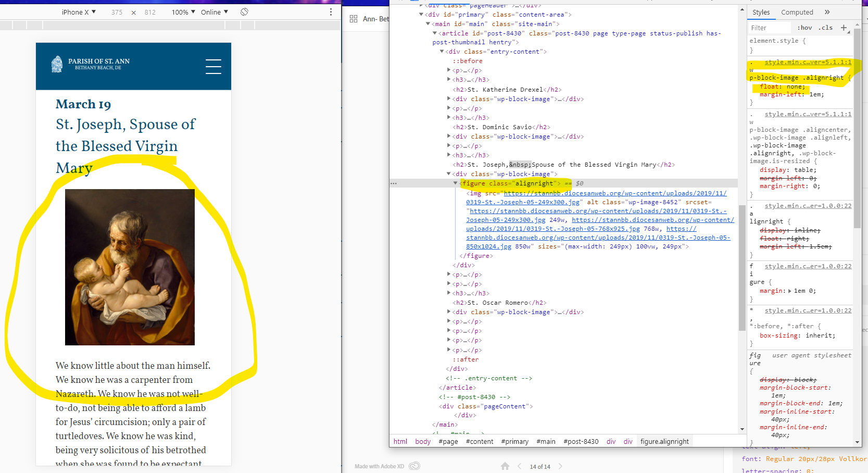Open the iPhone X device dropdown

coord(79,12)
